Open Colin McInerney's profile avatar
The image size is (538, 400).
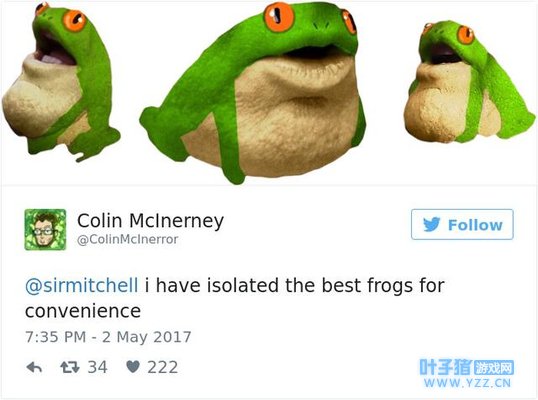coord(45,230)
